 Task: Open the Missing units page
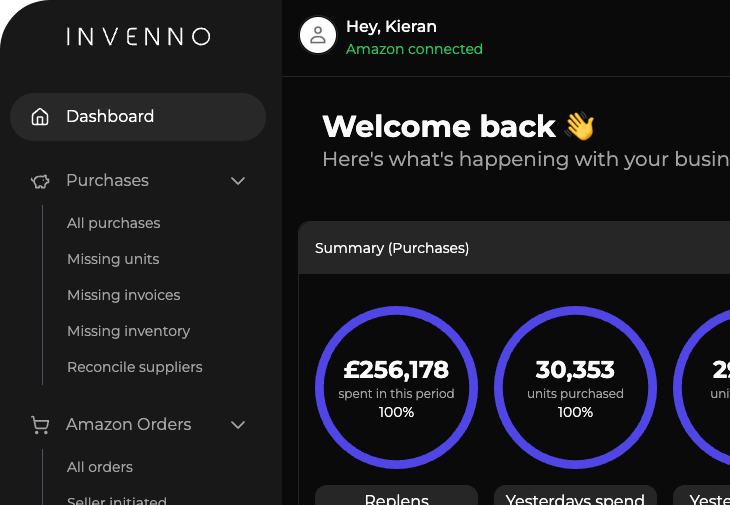113,259
